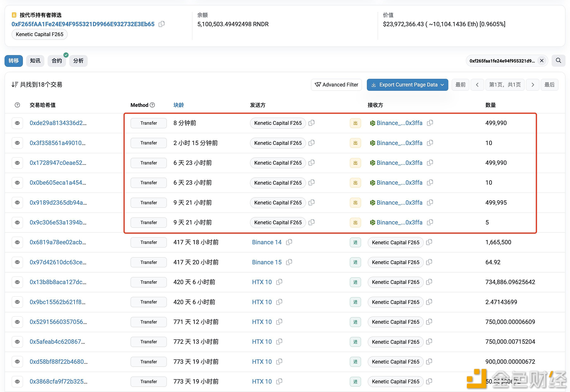570x392 pixels.
Task: Open the Advanced Filter options
Action: 336,85
